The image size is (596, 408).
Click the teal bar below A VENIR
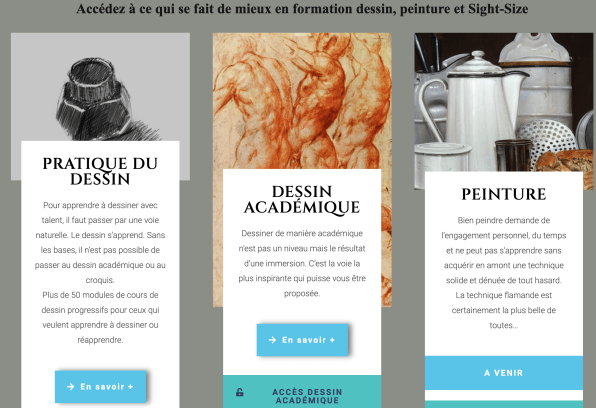[x=504, y=404]
